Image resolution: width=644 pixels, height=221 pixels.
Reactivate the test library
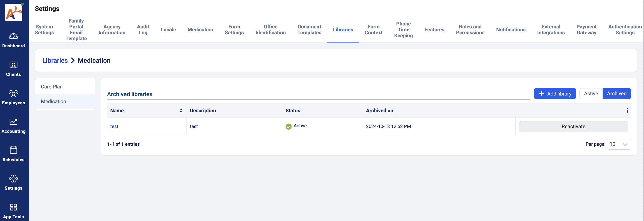pos(573,126)
